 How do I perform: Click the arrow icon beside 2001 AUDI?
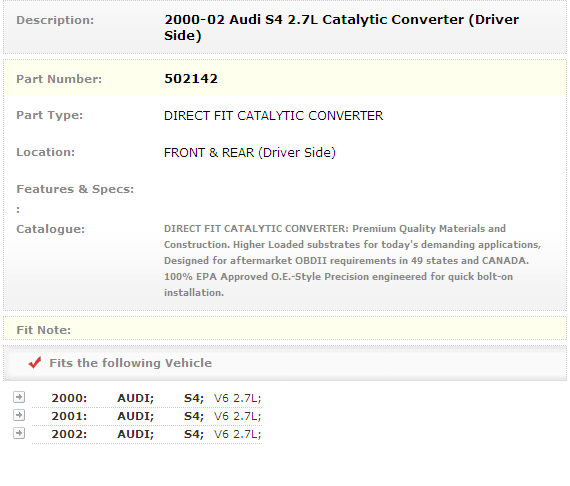[19, 415]
